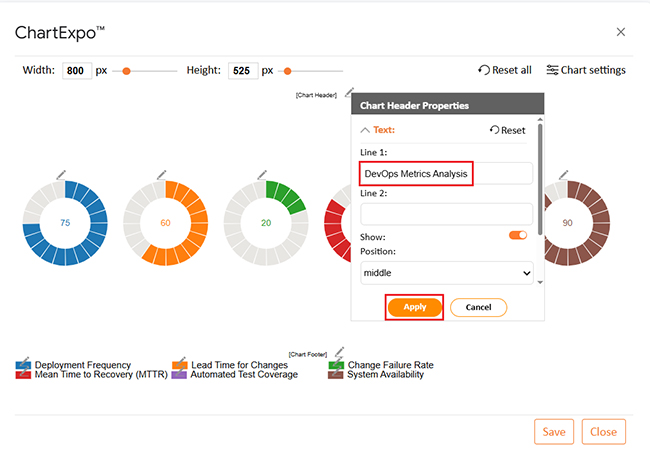Click the Line 1 header text field
This screenshot has height=466, width=650.
point(446,173)
